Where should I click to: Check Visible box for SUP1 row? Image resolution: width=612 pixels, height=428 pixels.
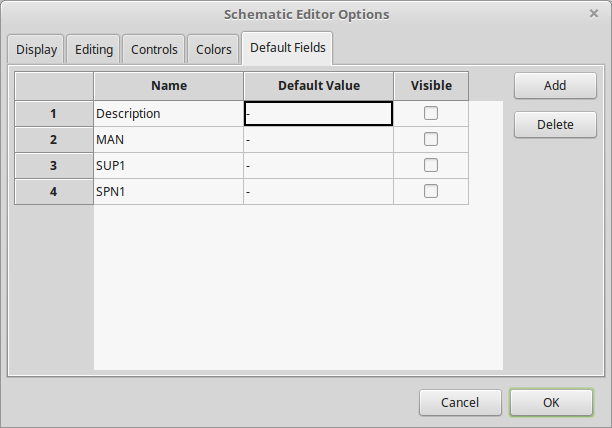tap(431, 165)
